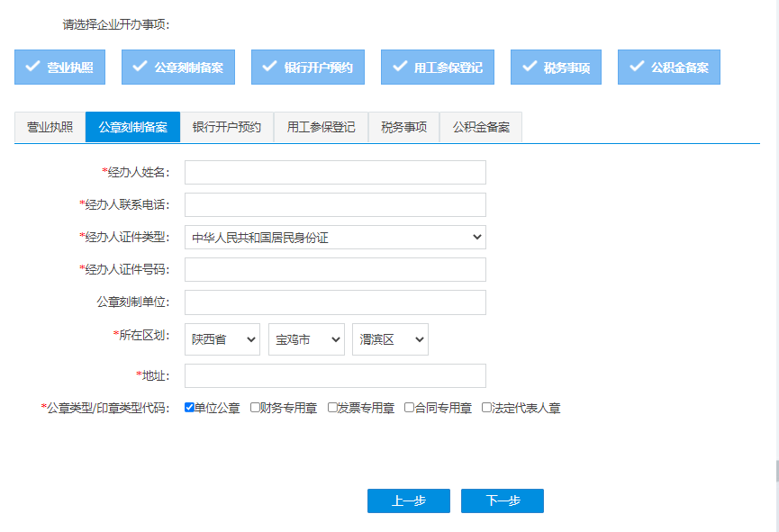The image size is (779, 532).
Task: Click the 营业执照 checkmark button at top
Action: click(59, 67)
